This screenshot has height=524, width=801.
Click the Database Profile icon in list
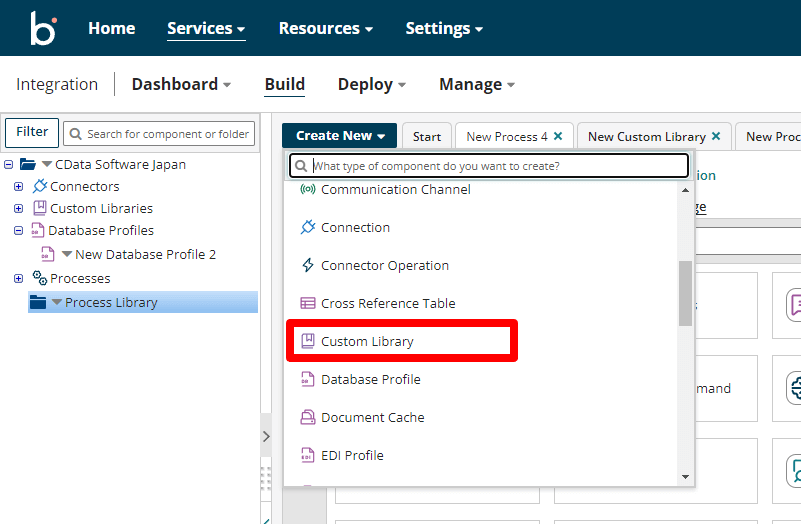pos(308,380)
